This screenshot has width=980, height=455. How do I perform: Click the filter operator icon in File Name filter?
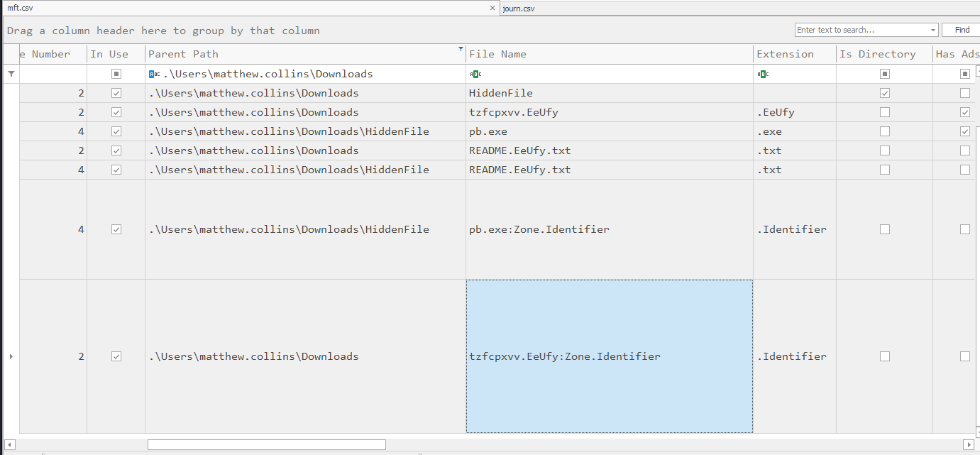[x=475, y=74]
